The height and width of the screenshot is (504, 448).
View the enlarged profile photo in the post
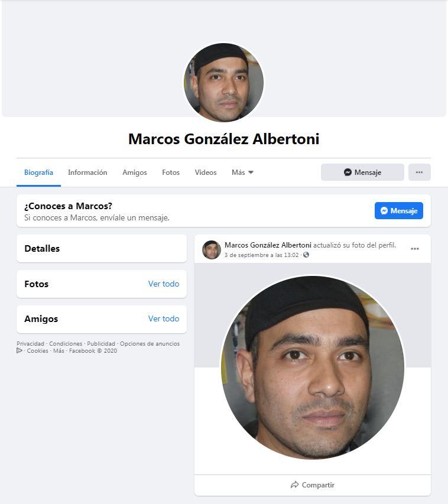(313, 368)
